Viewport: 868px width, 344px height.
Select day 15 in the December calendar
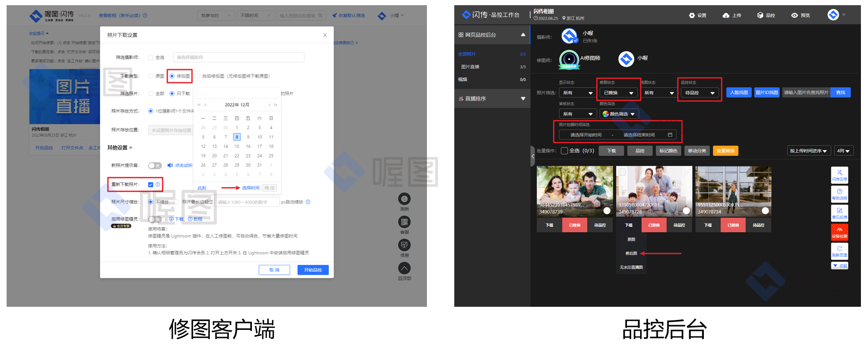pos(237,147)
